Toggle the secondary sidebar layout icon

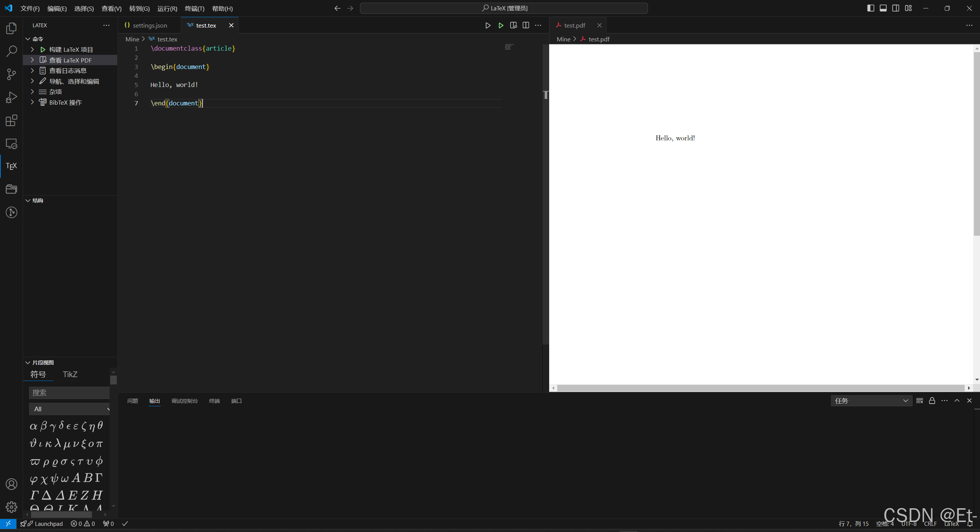[896, 8]
